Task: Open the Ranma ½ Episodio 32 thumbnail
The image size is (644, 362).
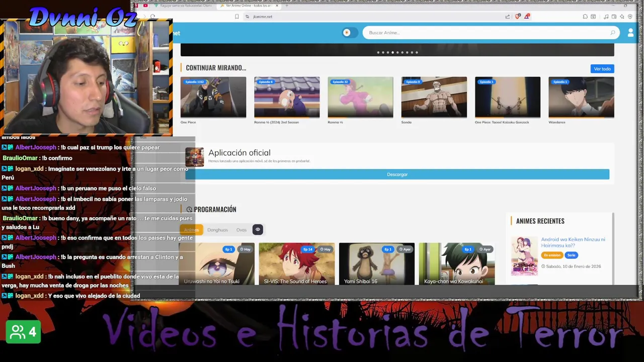Action: 360,97
